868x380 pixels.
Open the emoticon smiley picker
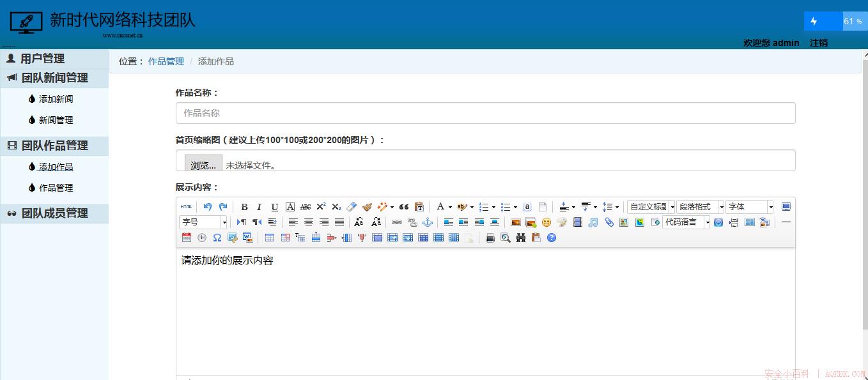click(546, 222)
